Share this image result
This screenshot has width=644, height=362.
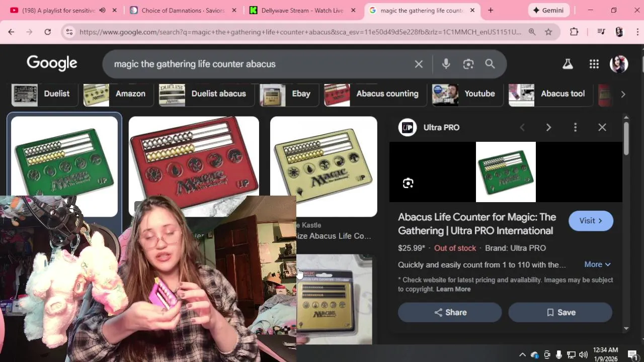point(450,312)
